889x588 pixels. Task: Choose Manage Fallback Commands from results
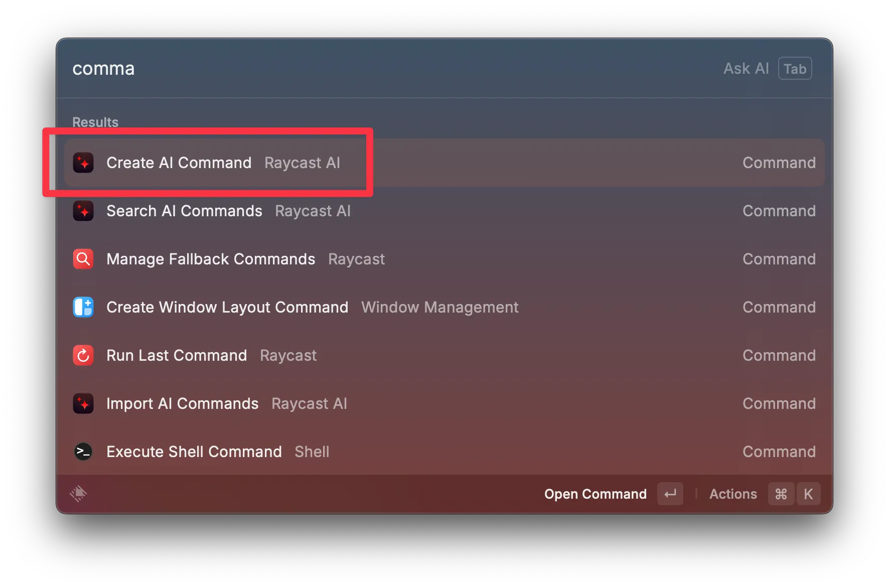444,259
